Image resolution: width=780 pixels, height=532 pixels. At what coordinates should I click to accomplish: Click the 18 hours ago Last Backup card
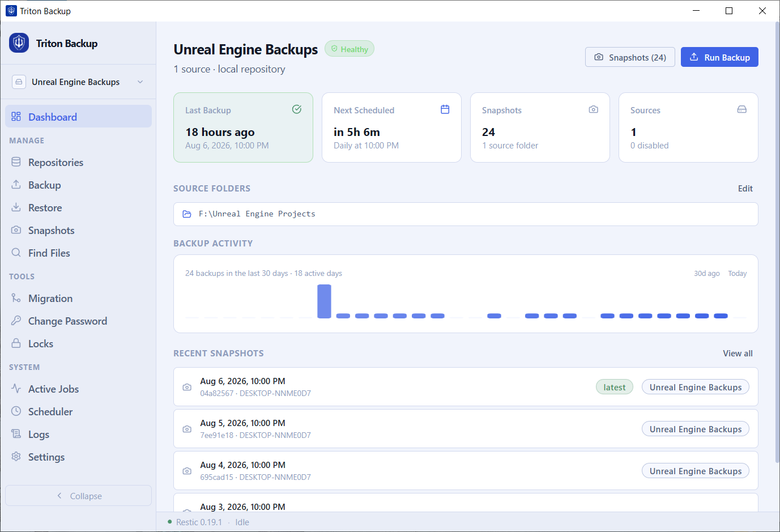point(244,127)
